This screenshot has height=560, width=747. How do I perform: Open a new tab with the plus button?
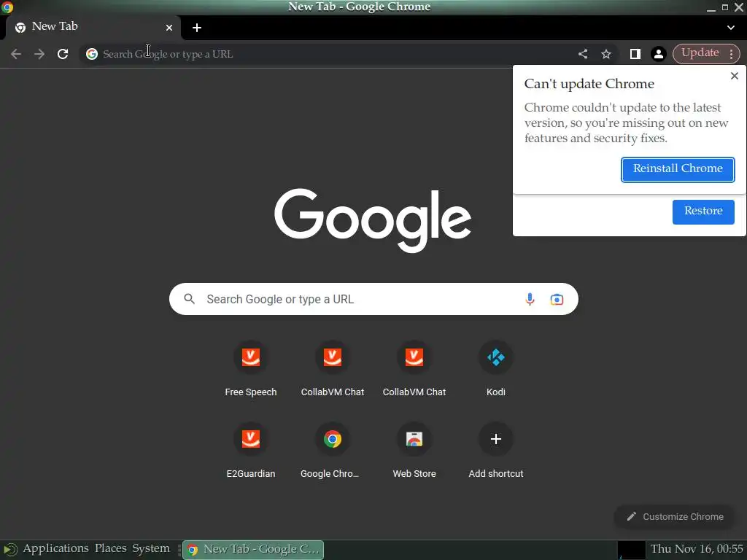click(197, 28)
